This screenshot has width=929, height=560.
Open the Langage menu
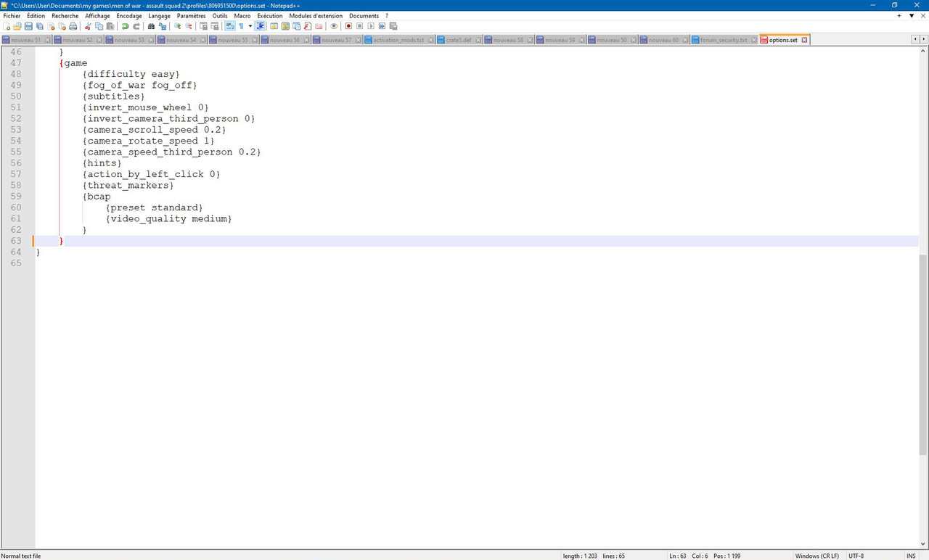[x=159, y=15]
